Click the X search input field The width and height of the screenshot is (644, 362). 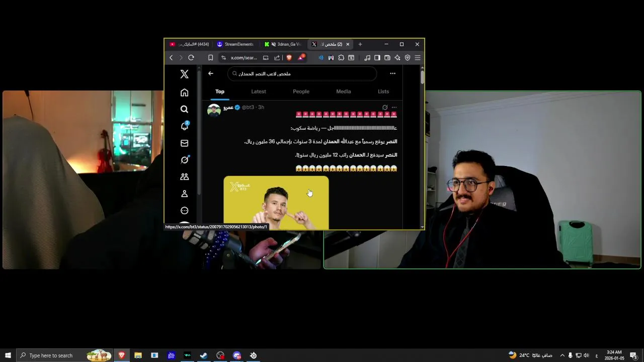[x=302, y=73]
